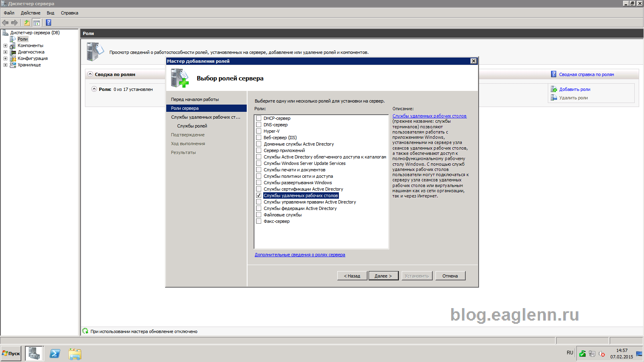Click the Back arrow toolbar icon
Screen dimensions: 644x362
tap(5, 23)
